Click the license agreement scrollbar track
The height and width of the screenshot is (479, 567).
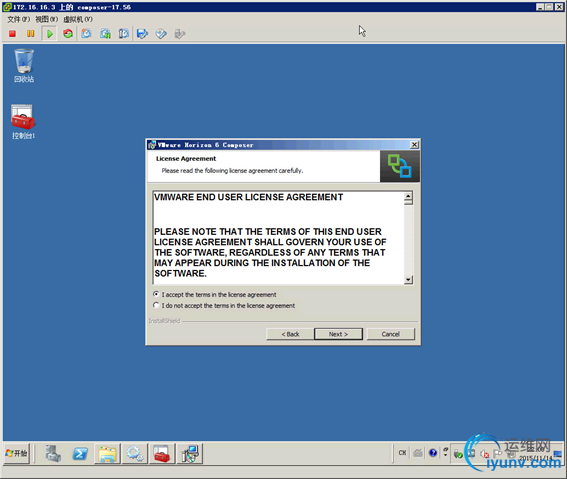(x=408, y=240)
